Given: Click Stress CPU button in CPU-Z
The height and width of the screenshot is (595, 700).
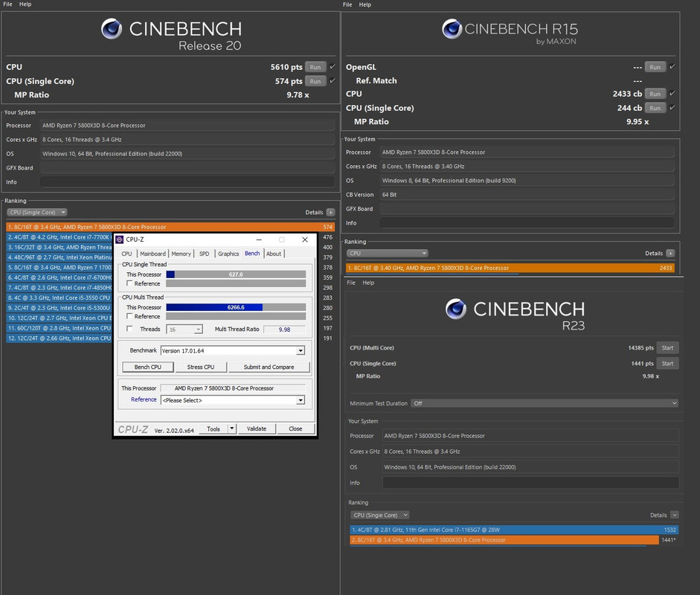Looking at the screenshot, I should click(200, 367).
